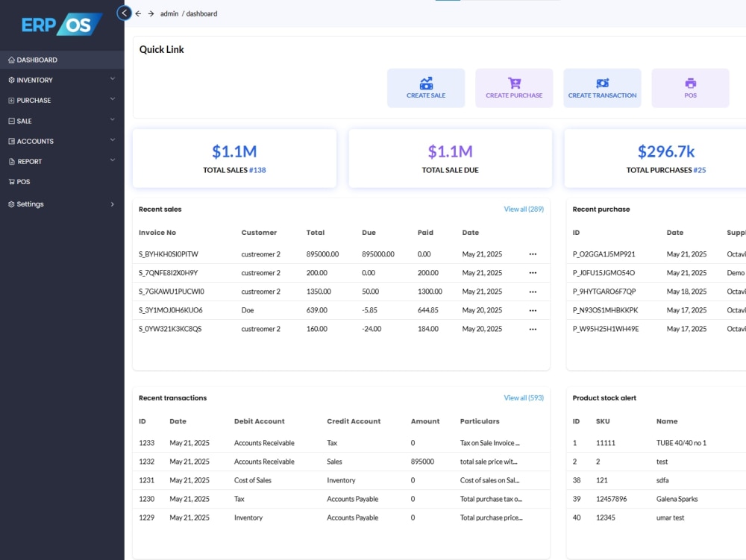Open the DASHBOARD menu item
This screenshot has height=560, width=746.
click(x=62, y=60)
